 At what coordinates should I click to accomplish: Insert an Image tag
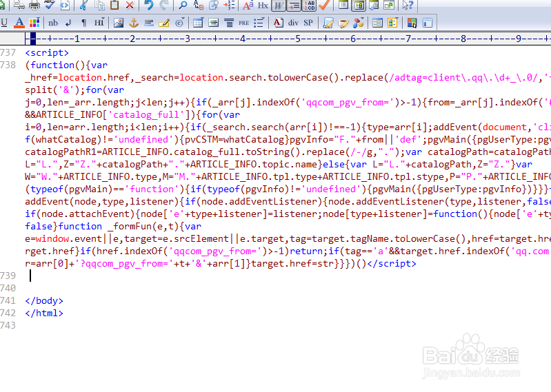click(119, 23)
